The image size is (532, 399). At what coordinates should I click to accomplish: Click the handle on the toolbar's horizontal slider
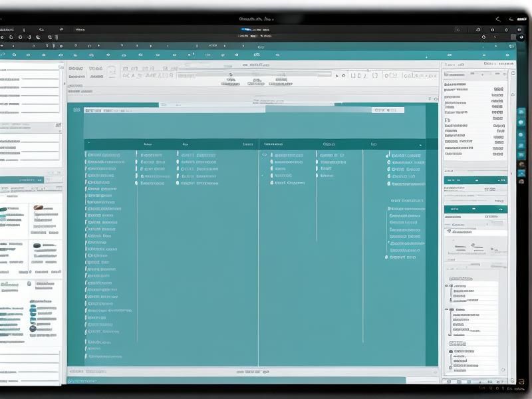[x=231, y=74]
